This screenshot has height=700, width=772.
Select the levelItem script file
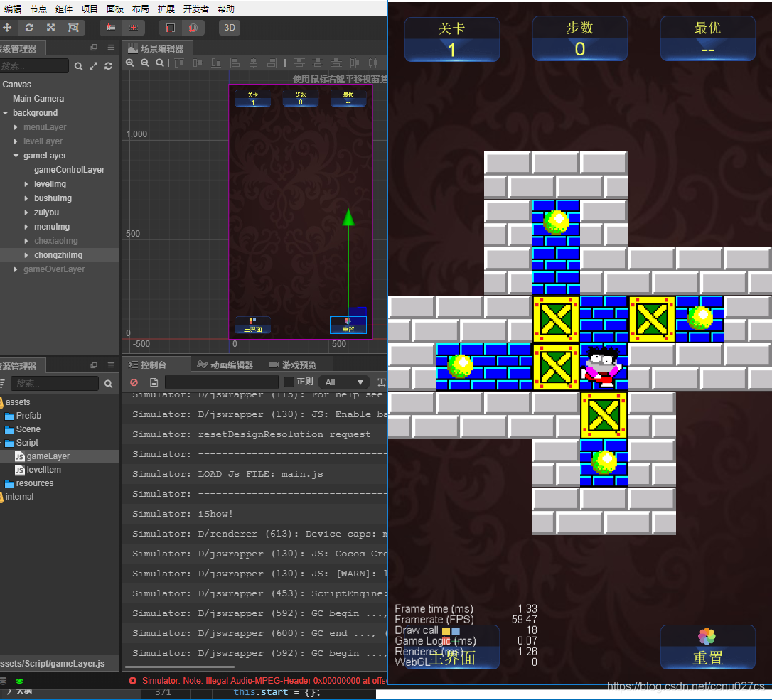pyautogui.click(x=38, y=470)
